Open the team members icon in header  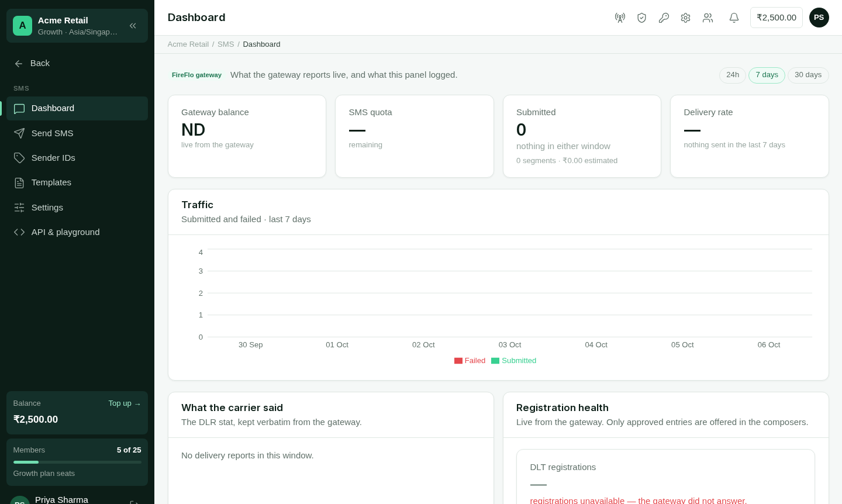(708, 18)
